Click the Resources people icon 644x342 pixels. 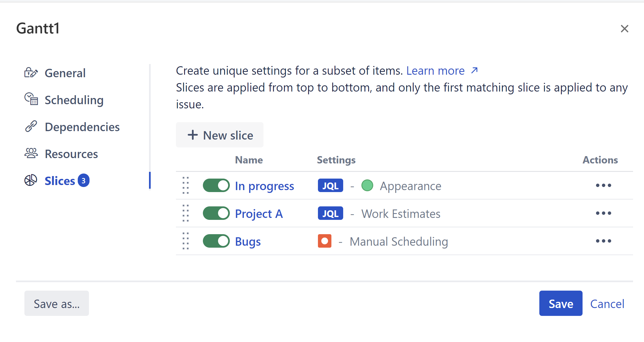tap(31, 153)
